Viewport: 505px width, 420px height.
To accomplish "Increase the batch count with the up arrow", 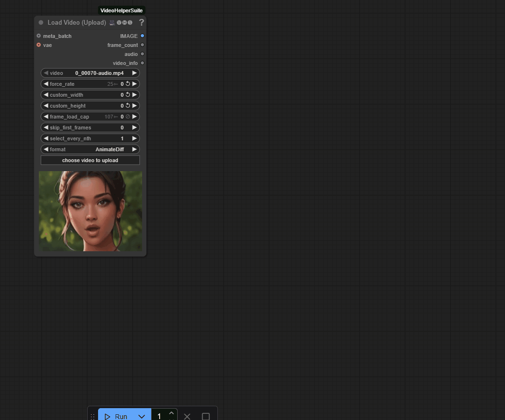I will coord(171,413).
